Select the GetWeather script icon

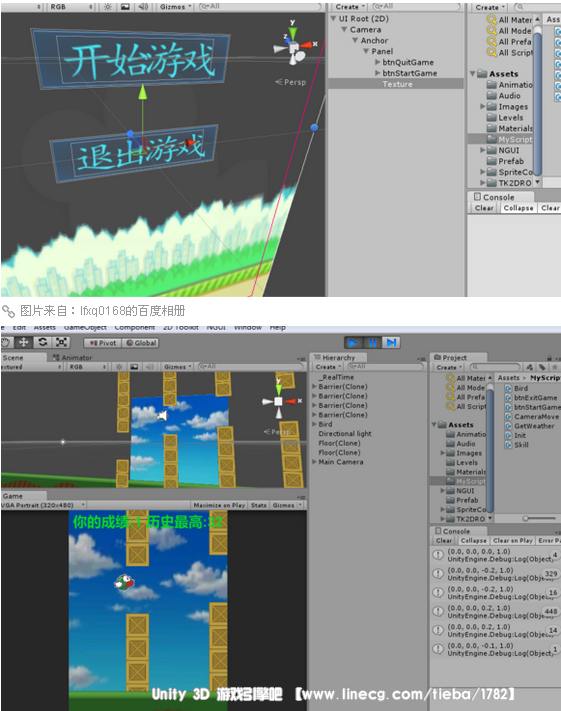click(508, 426)
